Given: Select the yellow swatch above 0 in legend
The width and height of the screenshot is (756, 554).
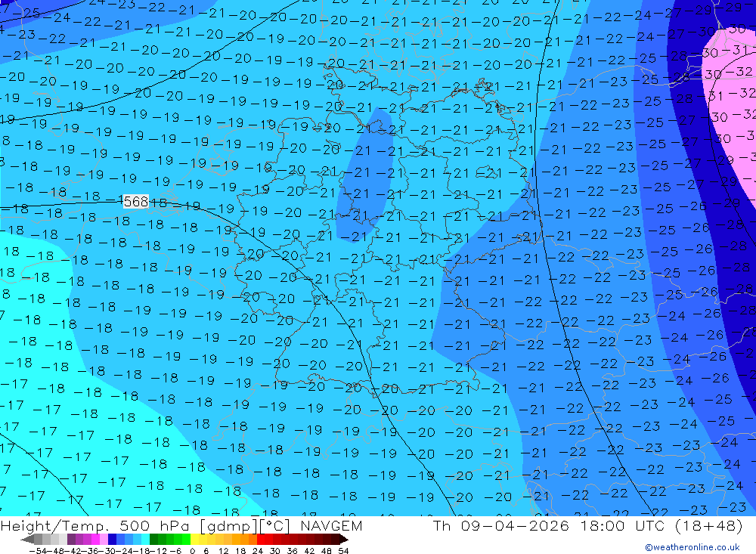Looking at the screenshot, I should coord(195,539).
